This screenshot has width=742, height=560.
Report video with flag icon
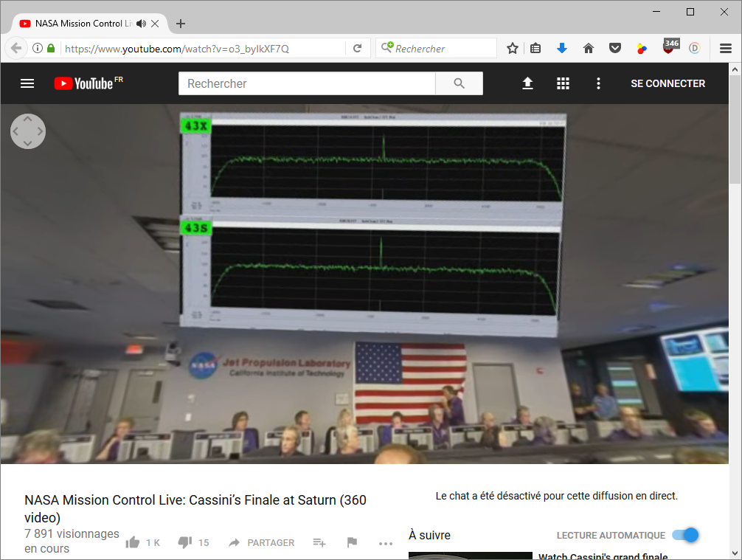352,542
